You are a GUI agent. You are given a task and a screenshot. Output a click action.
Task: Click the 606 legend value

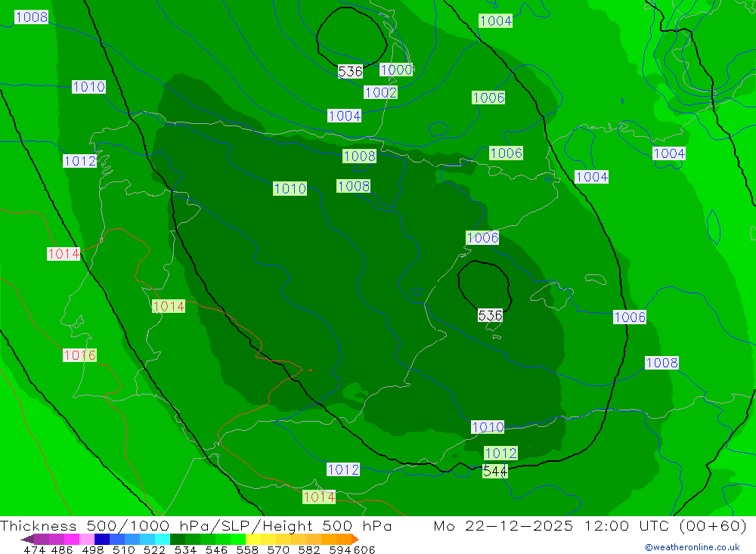(364, 549)
